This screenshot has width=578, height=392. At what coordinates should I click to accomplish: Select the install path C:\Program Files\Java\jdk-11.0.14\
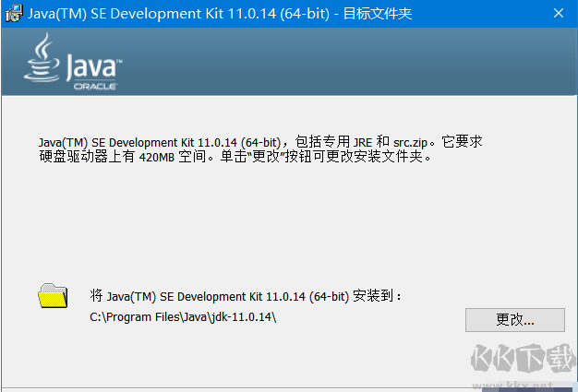tap(183, 317)
